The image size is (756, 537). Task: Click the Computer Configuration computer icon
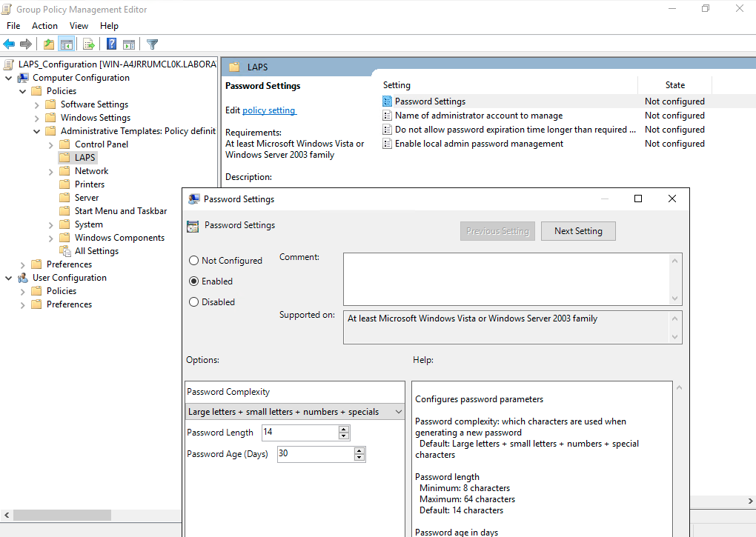(23, 78)
